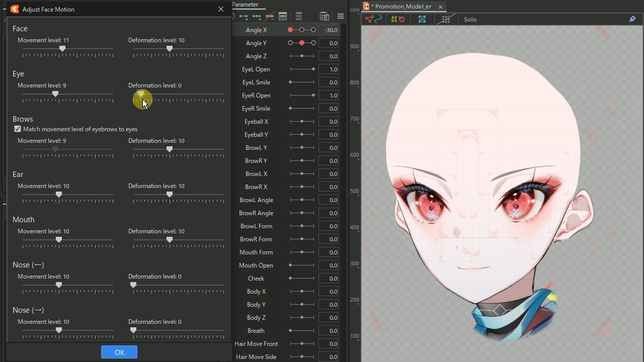
Task: Click the clipboard settings icon in Parameter panel
Action: (x=325, y=16)
